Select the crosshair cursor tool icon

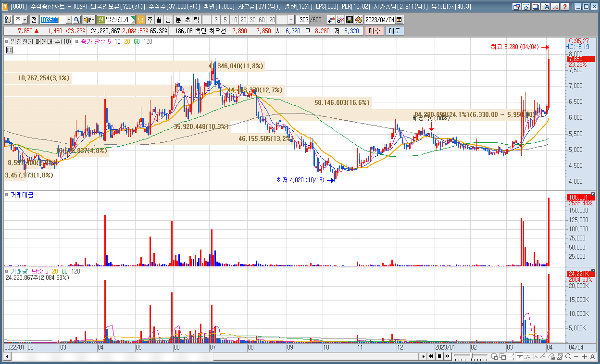tap(519, 356)
